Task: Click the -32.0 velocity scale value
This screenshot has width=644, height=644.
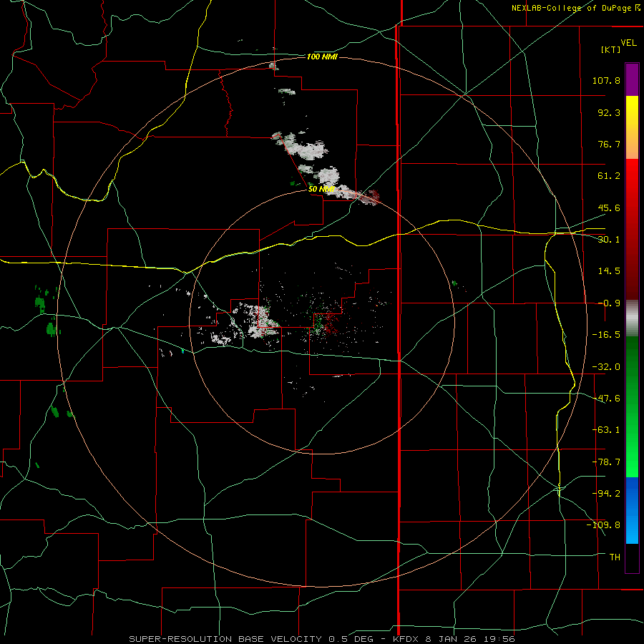Action: [606, 367]
